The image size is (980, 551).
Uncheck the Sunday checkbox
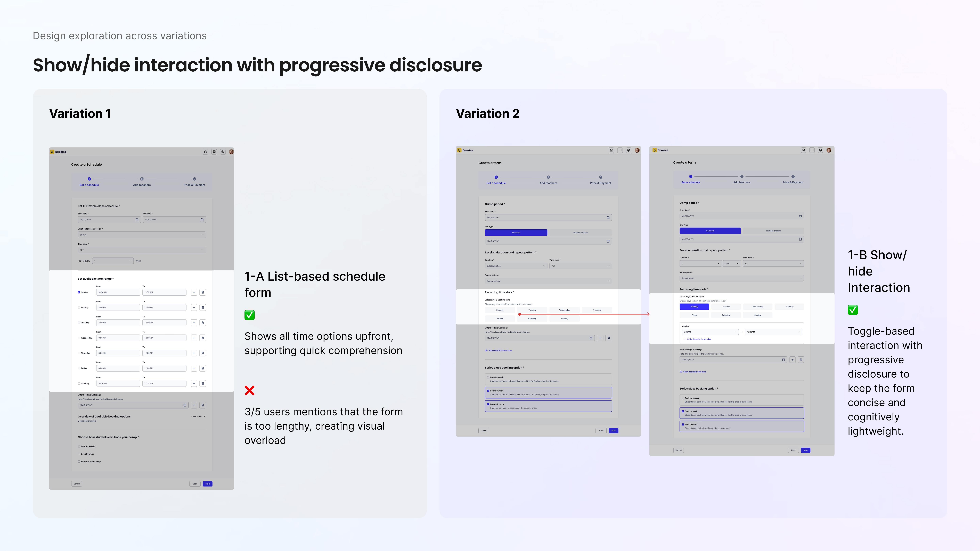coord(79,293)
